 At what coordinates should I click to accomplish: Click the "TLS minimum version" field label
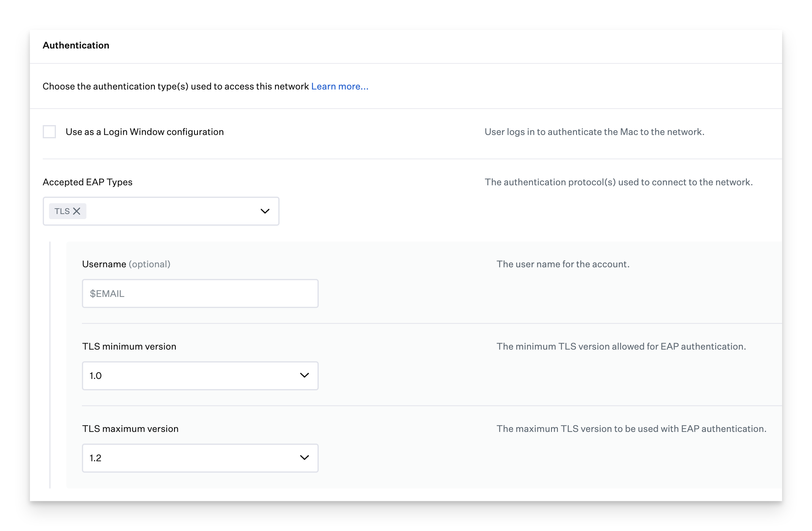tap(129, 347)
